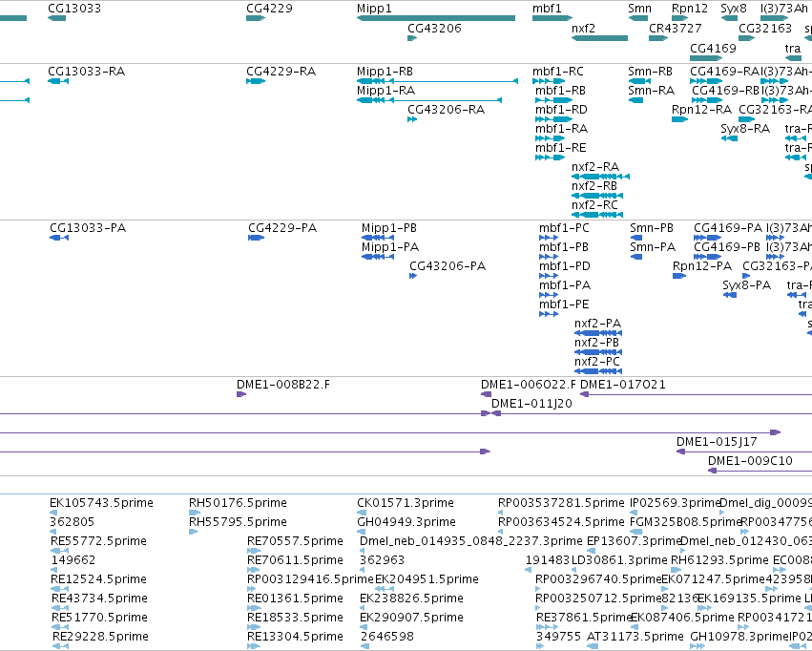
Task: Select the RH50176.5prime EST label
Action: click(238, 503)
